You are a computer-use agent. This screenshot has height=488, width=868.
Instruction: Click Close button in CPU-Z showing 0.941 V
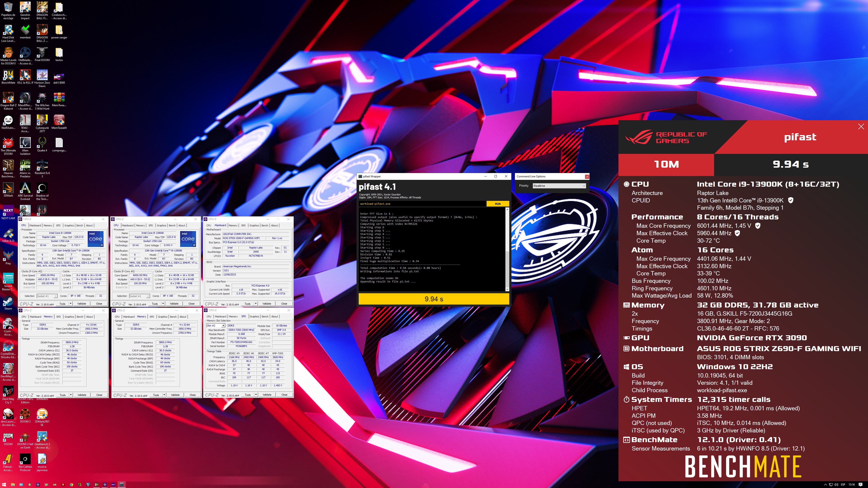(191, 304)
